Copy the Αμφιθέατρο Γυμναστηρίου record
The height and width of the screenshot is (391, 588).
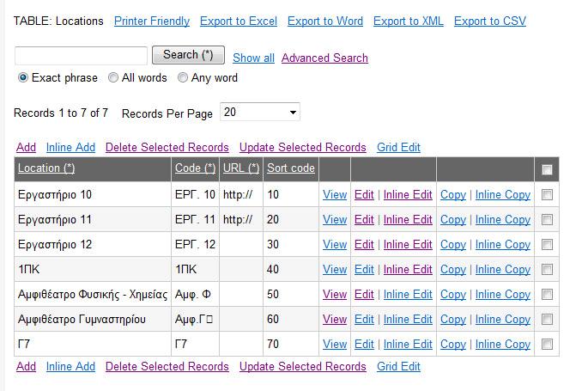(x=453, y=319)
